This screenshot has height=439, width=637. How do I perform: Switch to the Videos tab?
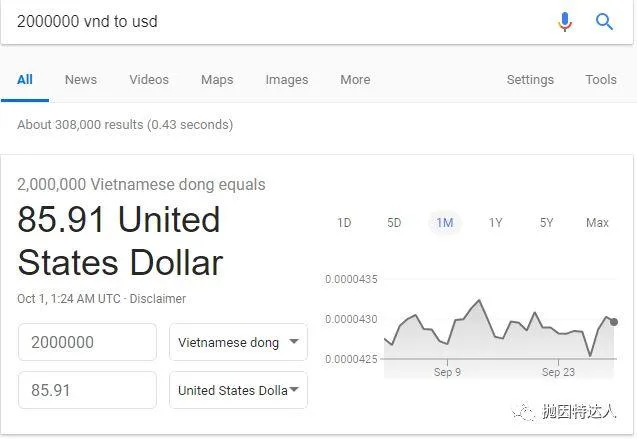(149, 80)
